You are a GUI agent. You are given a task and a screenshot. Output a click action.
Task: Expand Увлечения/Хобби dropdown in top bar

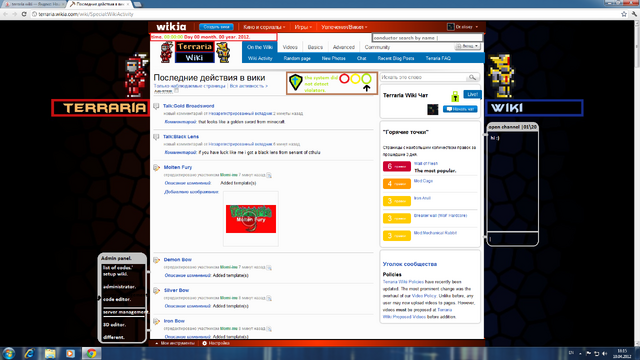344,27
